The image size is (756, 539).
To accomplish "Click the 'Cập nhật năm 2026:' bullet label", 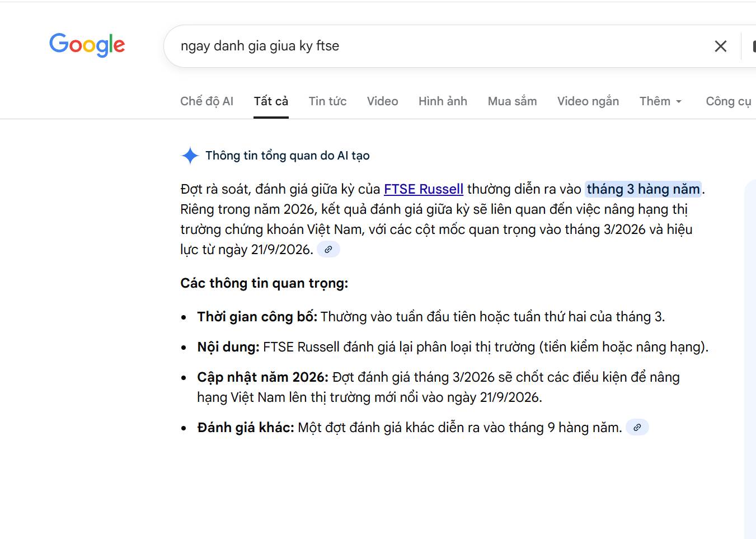I will click(263, 377).
